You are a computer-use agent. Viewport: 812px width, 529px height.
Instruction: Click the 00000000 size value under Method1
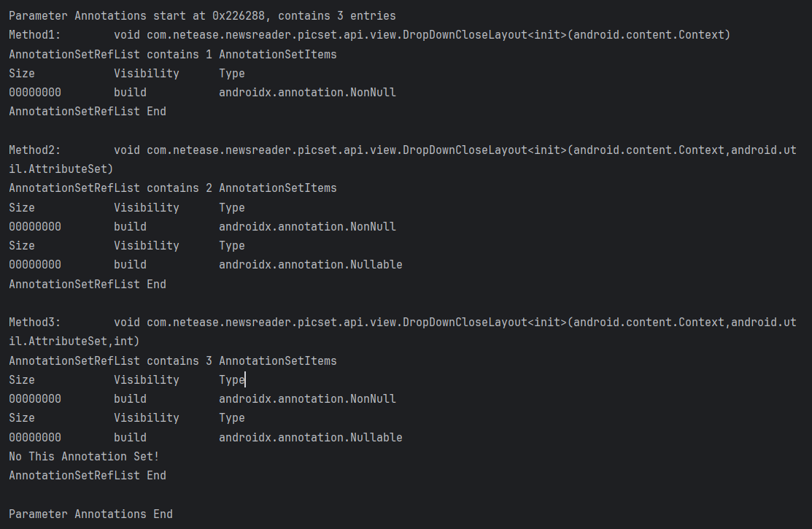[x=35, y=93]
